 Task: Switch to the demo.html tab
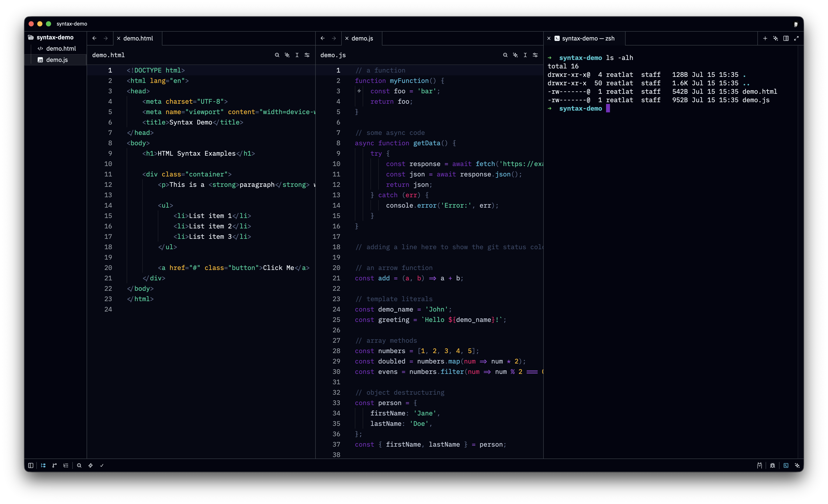pyautogui.click(x=138, y=38)
